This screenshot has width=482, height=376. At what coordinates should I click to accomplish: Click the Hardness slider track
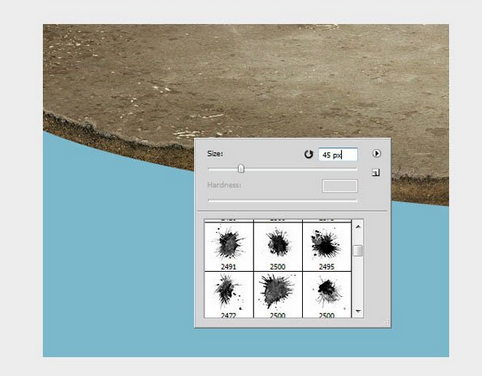[282, 200]
